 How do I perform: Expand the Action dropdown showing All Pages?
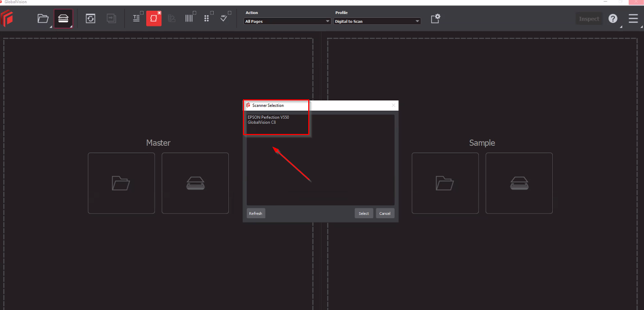click(x=287, y=21)
